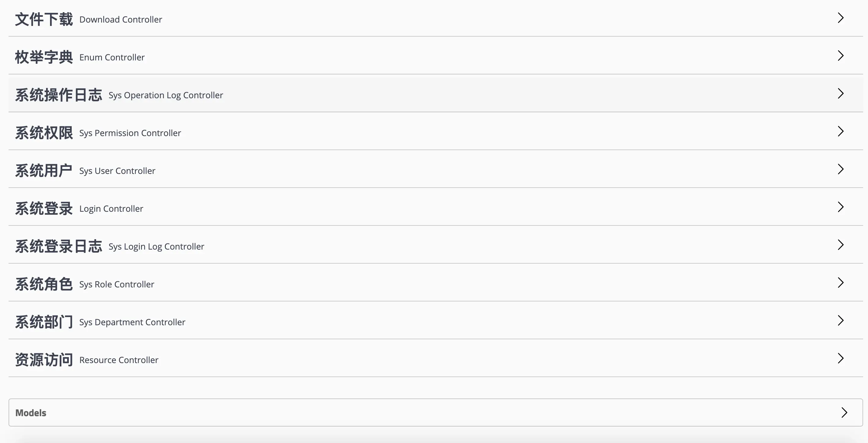Screen dimensions: 868x443
Task: Click the Enum Controller description text
Action: 112,57
